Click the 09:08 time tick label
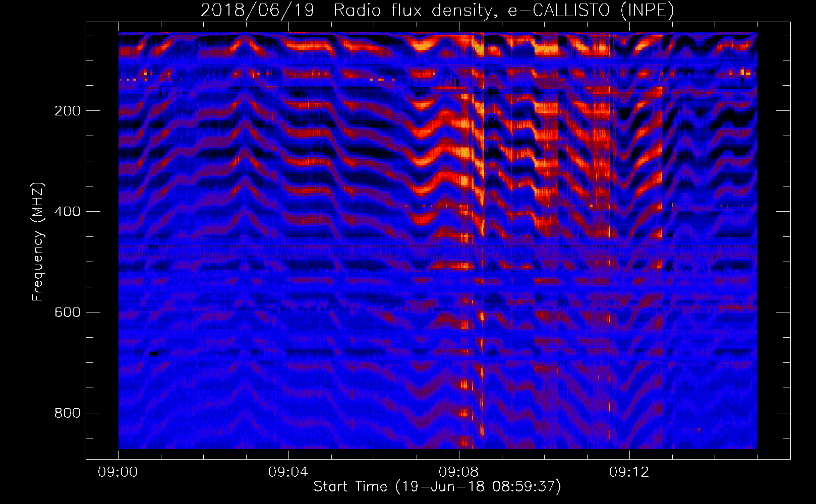The width and height of the screenshot is (816, 504). click(459, 472)
